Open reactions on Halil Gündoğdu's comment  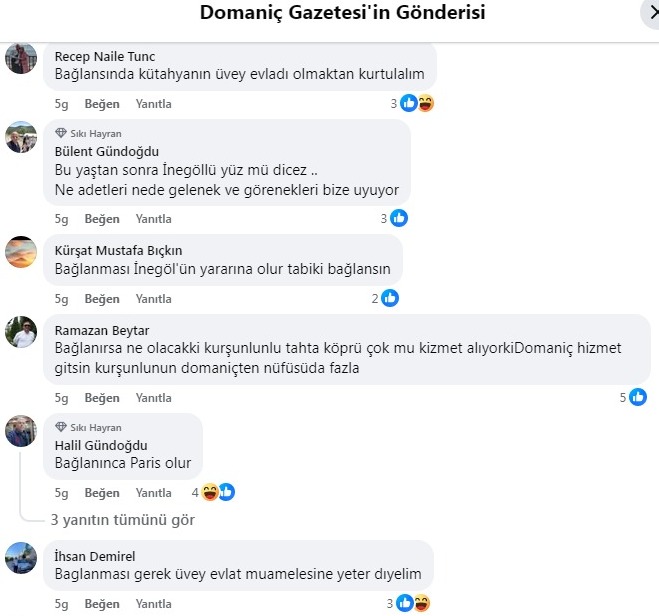[x=218, y=492]
